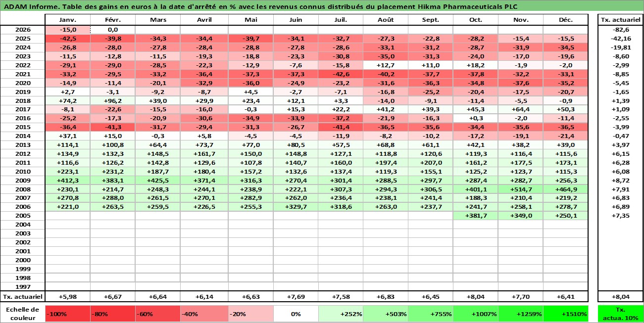This screenshot has width=644, height=323.
Task: Click the 2026 year row label
Action: (x=22, y=30)
